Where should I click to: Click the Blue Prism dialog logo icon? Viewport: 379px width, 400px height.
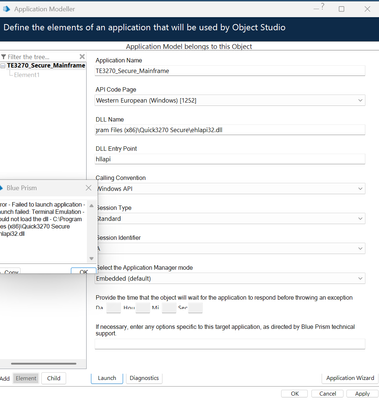pos(1,188)
